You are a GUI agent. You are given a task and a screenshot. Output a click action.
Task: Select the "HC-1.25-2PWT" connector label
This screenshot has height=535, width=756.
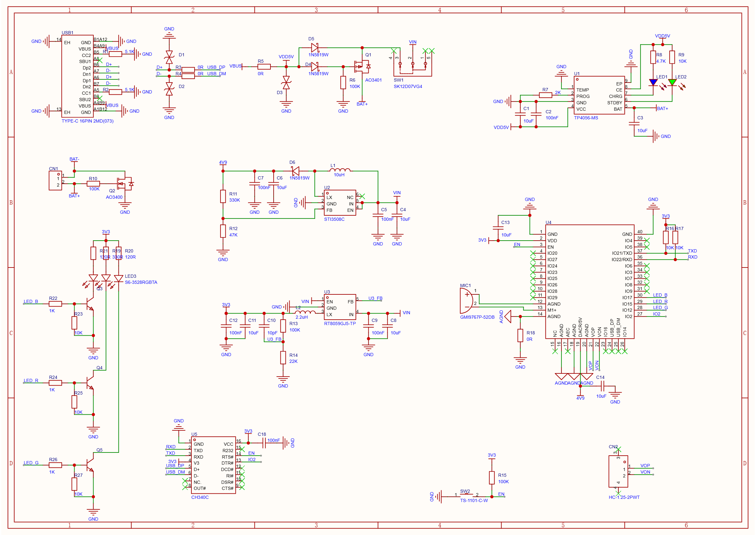(624, 497)
